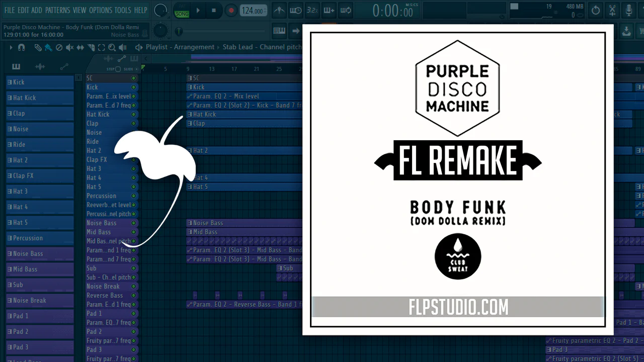This screenshot has height=362, width=644.
Task: Select the Slice tool
Action: (x=91, y=47)
